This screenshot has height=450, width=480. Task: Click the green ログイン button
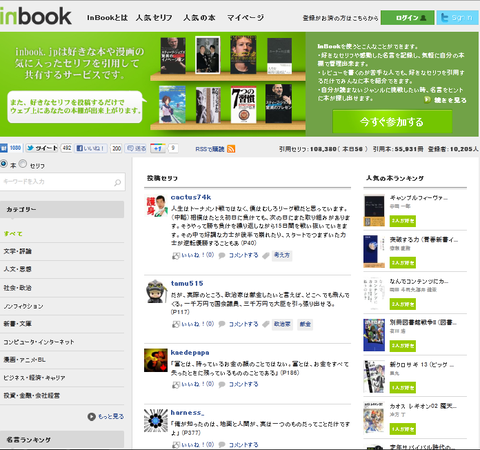pos(407,18)
